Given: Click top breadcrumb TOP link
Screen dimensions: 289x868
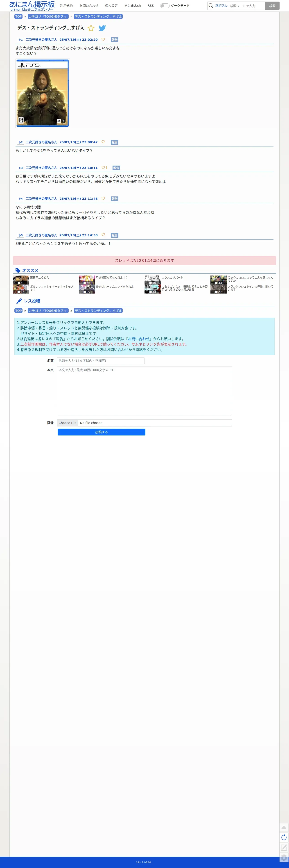Looking at the screenshot, I should click(x=18, y=16).
